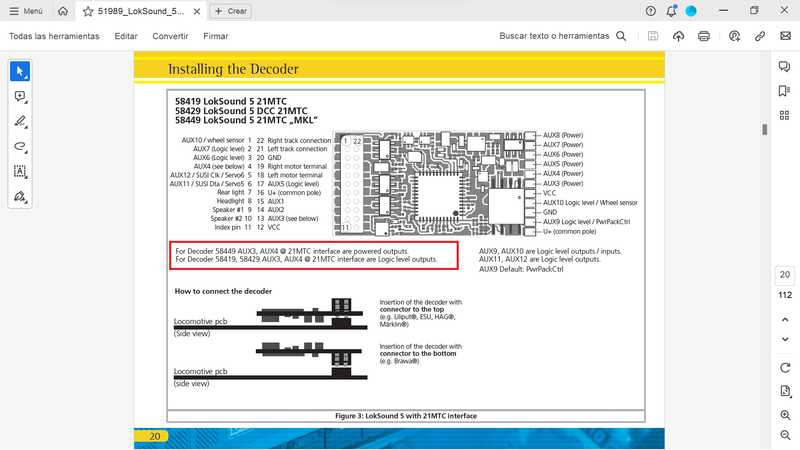Go to the next page arrow

785,339
